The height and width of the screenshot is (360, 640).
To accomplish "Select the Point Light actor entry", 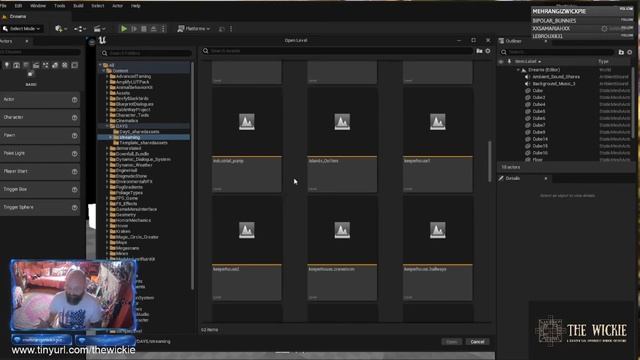I will point(40,153).
